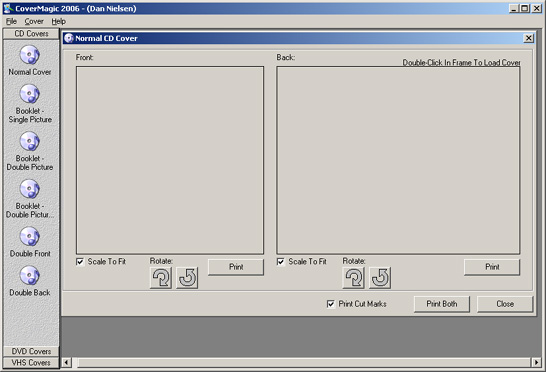Minimize the CoverMagic 2006 window
The width and height of the screenshot is (546, 372).
pyautogui.click(x=514, y=8)
